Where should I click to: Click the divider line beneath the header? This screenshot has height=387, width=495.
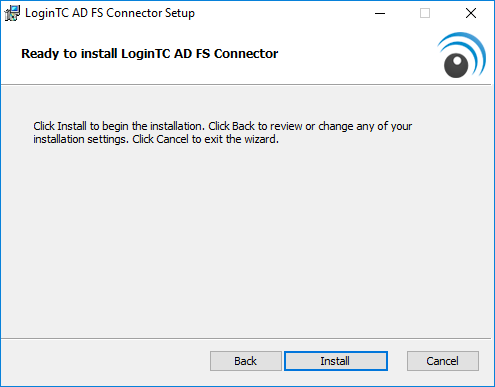(246, 85)
